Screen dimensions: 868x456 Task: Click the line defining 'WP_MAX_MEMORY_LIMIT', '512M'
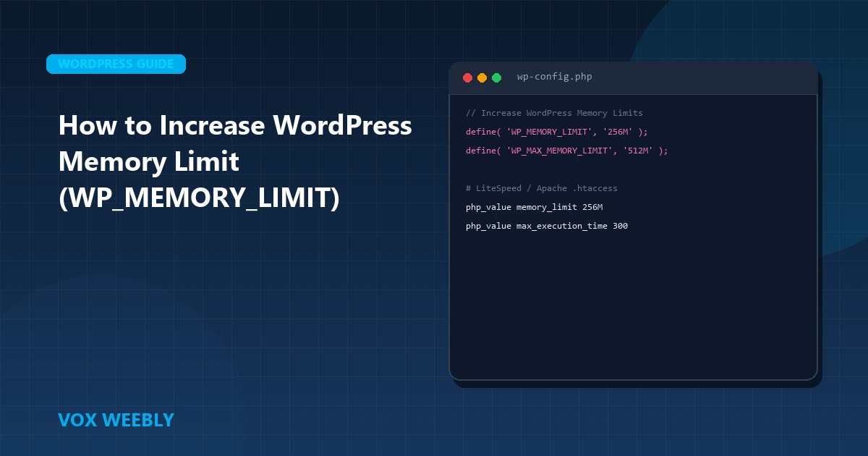tap(567, 151)
